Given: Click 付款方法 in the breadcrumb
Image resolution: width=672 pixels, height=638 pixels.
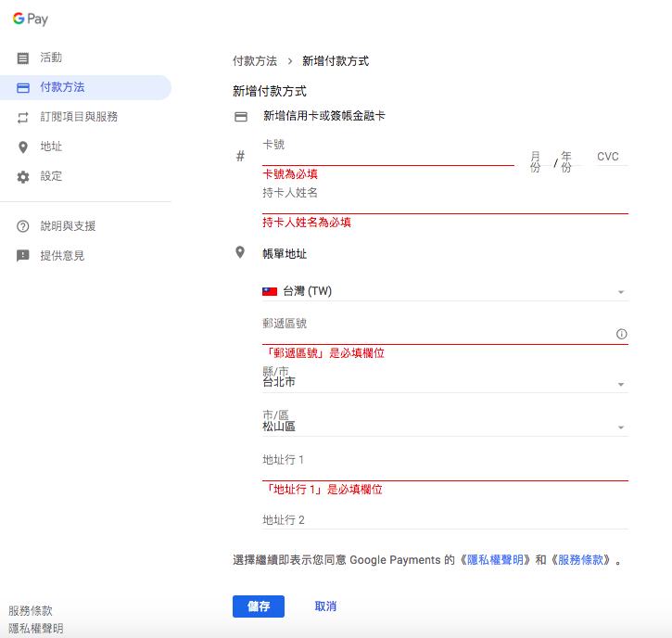Looking at the screenshot, I should point(255,61).
